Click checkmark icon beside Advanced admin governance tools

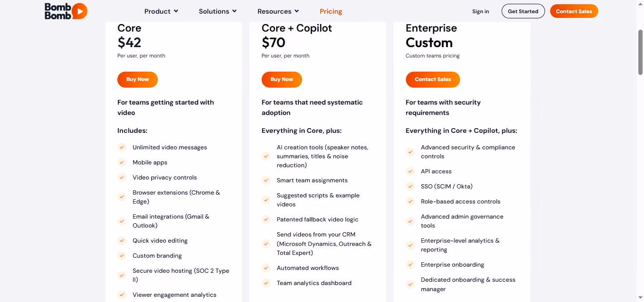click(x=410, y=221)
